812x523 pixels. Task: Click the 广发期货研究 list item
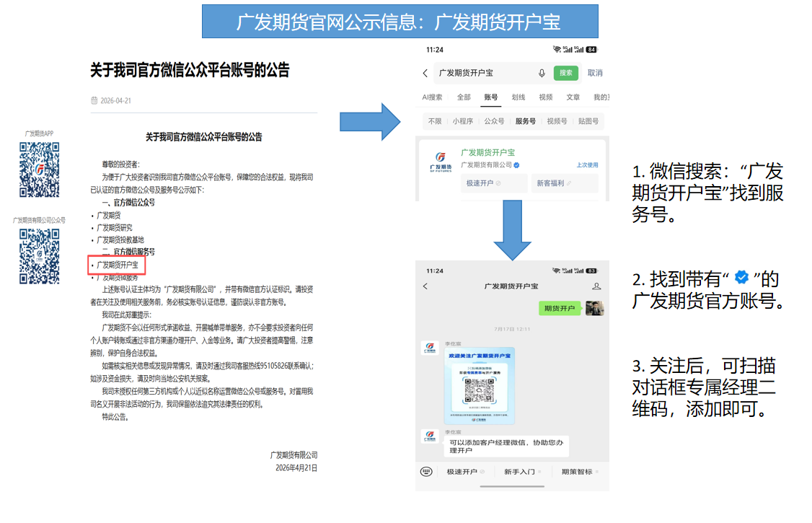[x=115, y=228]
